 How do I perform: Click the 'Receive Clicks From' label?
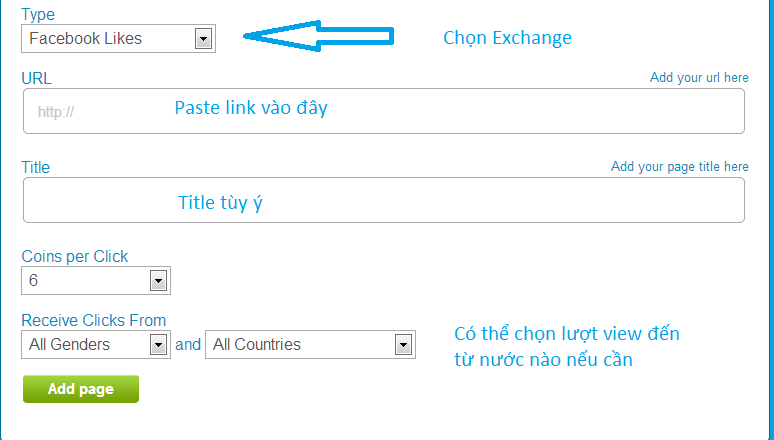(x=94, y=320)
